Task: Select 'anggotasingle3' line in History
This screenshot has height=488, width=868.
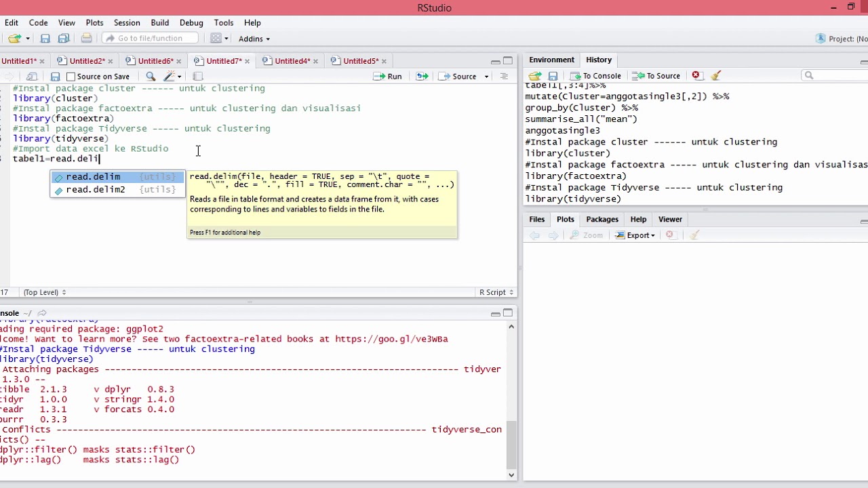Action: pyautogui.click(x=562, y=131)
